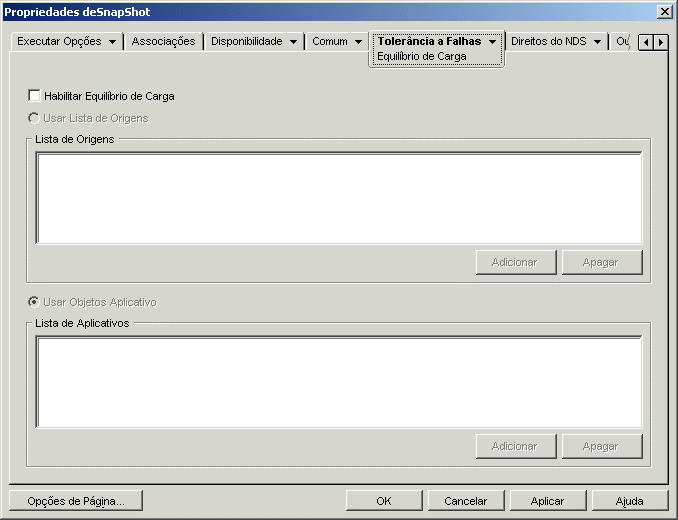Viewport: 678px width, 520px height.
Task: Click Adicionar under Lista de Origens
Action: coord(516,262)
